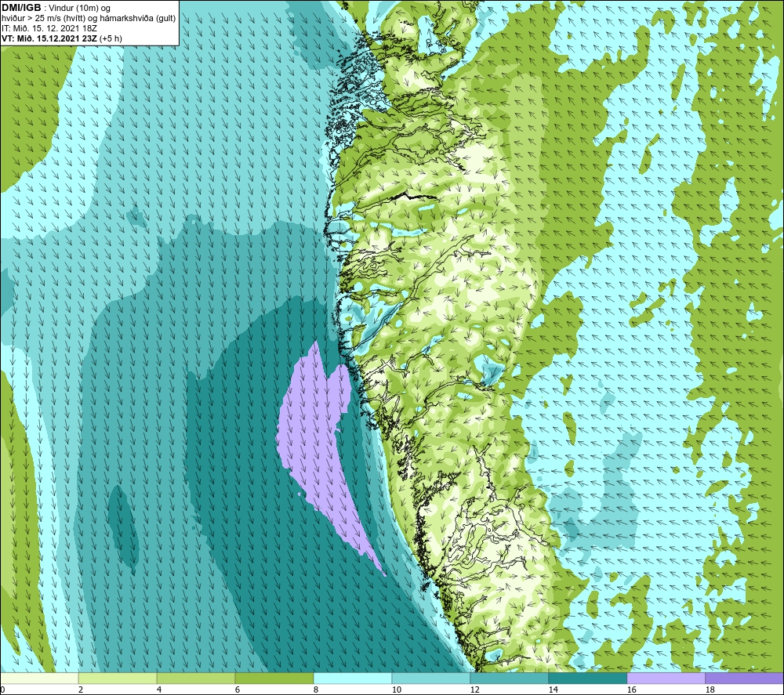Click the dark teal 14–16 legend swatch

coord(587,678)
